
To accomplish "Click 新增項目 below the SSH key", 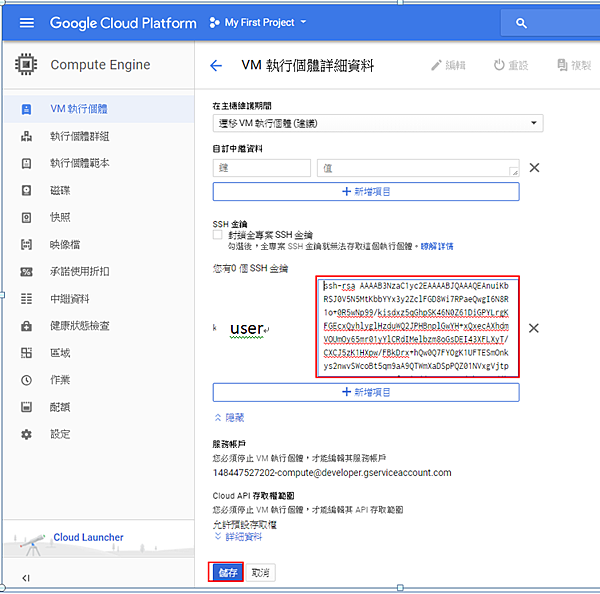I will coord(366,392).
